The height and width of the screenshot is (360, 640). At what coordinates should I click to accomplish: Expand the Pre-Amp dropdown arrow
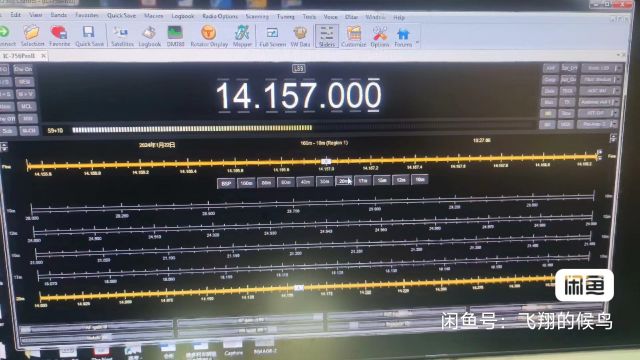pyautogui.click(x=613, y=124)
